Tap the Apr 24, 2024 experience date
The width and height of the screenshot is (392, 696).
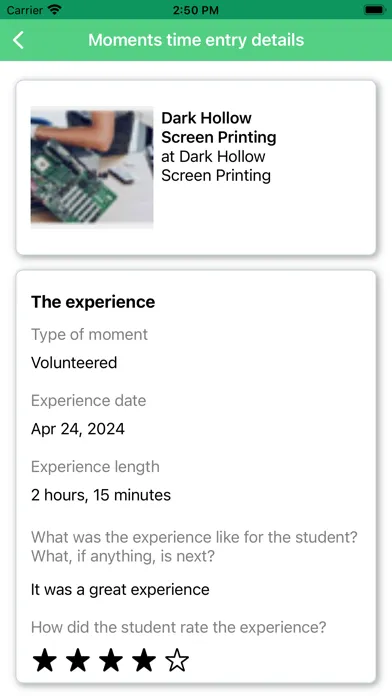tap(78, 429)
